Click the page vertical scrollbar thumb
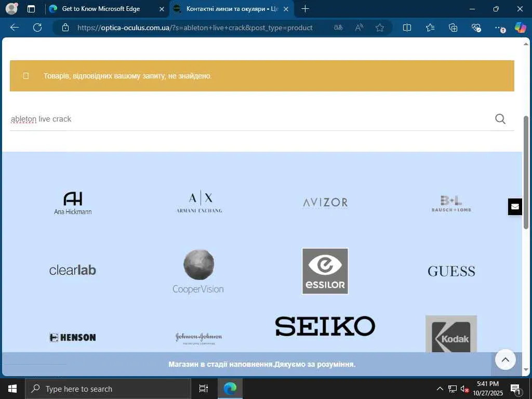The width and height of the screenshot is (532, 399). point(526,172)
